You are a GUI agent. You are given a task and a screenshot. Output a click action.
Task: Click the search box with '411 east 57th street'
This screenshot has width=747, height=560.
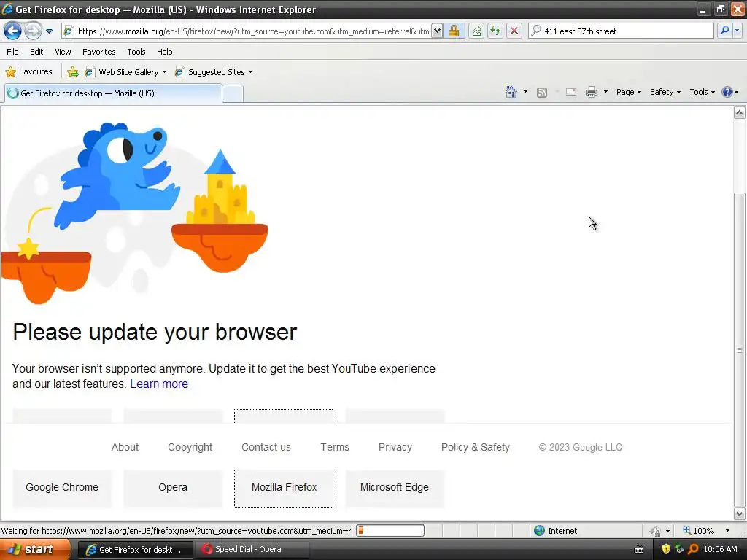click(622, 31)
